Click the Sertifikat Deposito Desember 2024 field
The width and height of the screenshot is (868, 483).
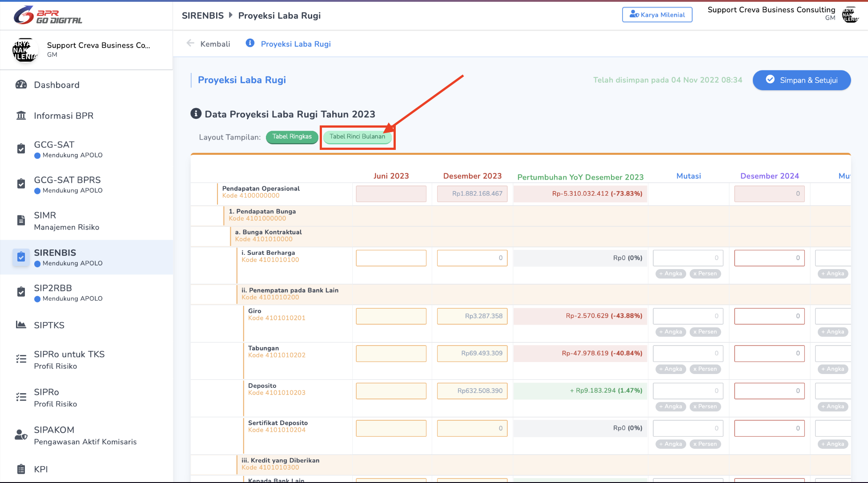(x=770, y=428)
